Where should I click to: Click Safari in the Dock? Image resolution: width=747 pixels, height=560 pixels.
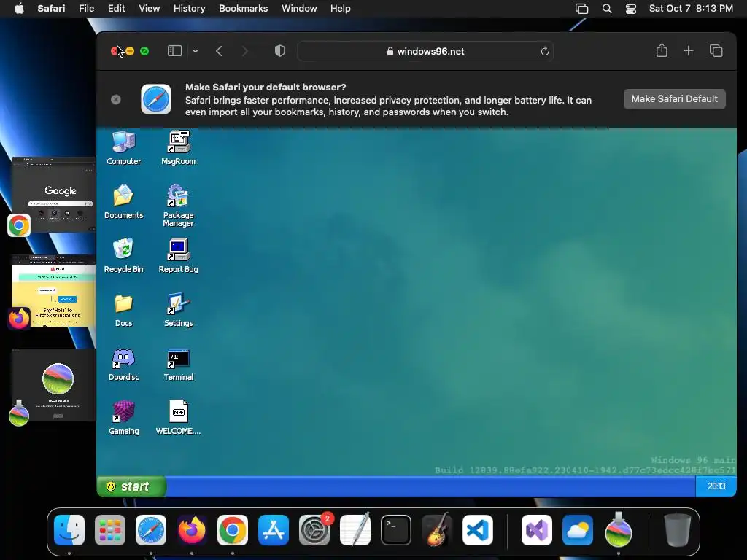click(151, 530)
